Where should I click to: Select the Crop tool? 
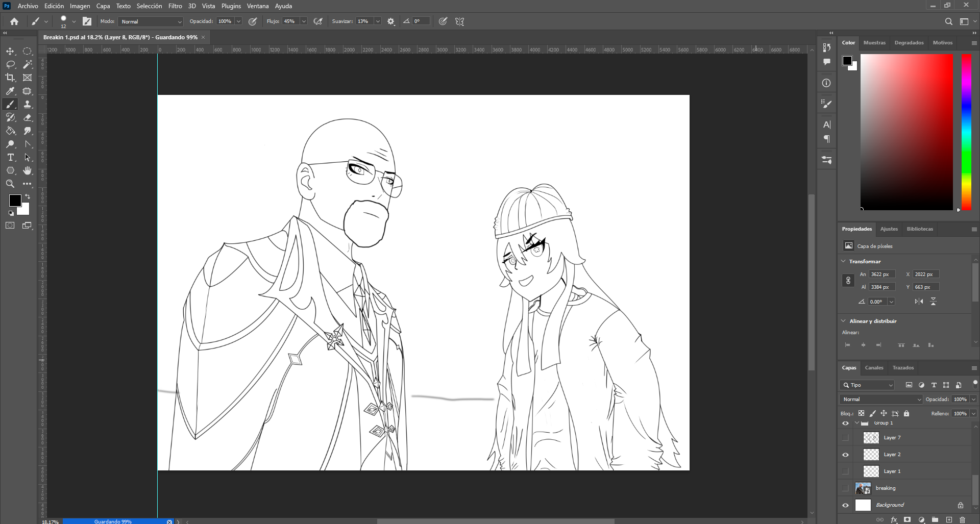tap(10, 78)
